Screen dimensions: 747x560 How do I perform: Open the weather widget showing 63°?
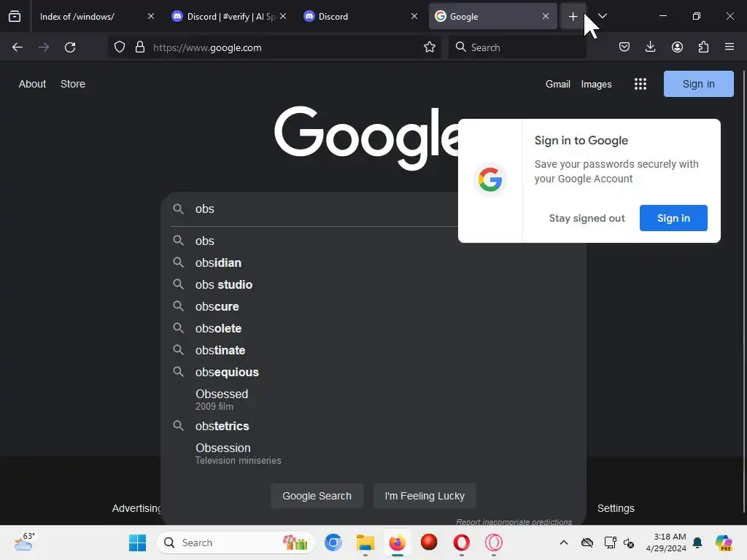(25, 542)
